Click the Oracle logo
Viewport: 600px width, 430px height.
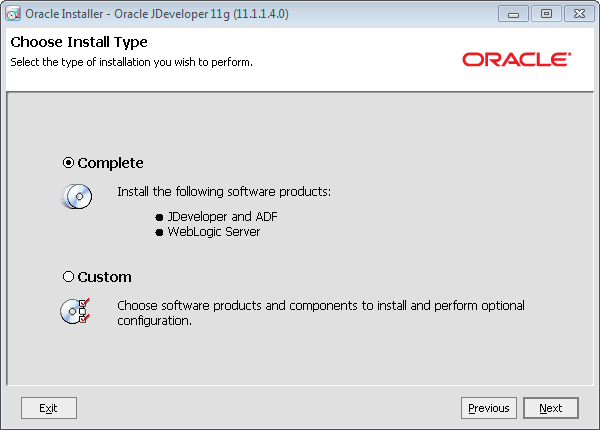tap(517, 59)
